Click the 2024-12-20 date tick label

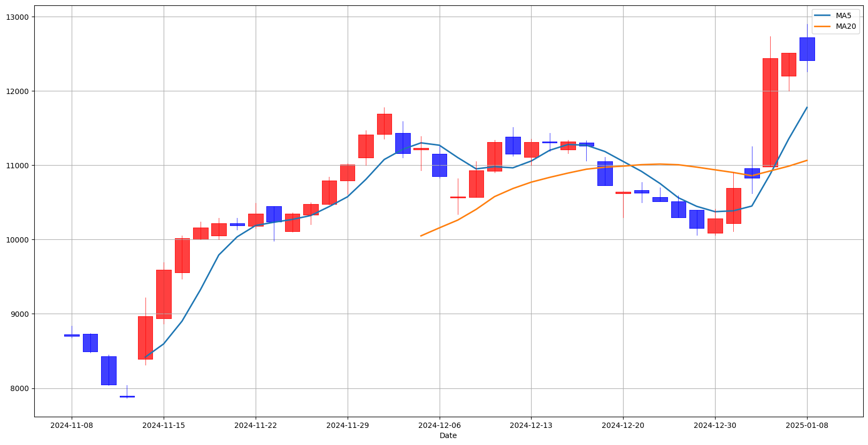coord(623,426)
